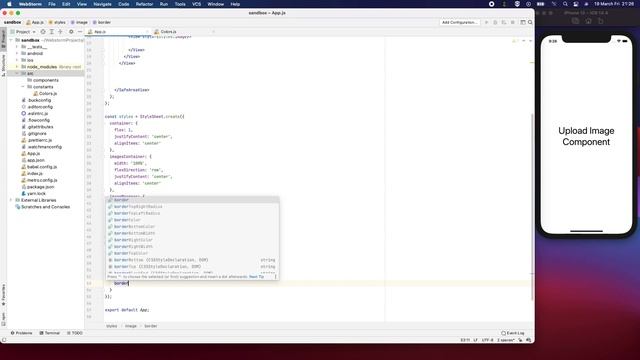The height and width of the screenshot is (360, 640).
Task: Expand External Libraries node
Action: 11,200
